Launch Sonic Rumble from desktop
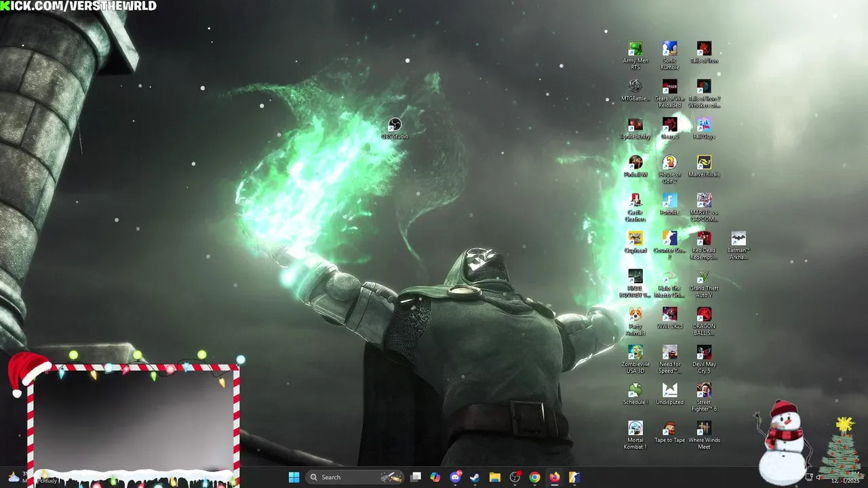The image size is (868, 488). [670, 55]
